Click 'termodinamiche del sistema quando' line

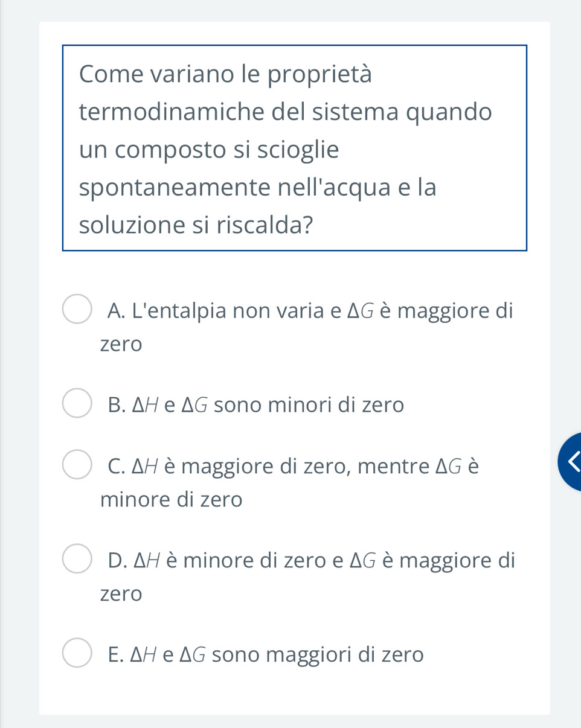(x=286, y=112)
